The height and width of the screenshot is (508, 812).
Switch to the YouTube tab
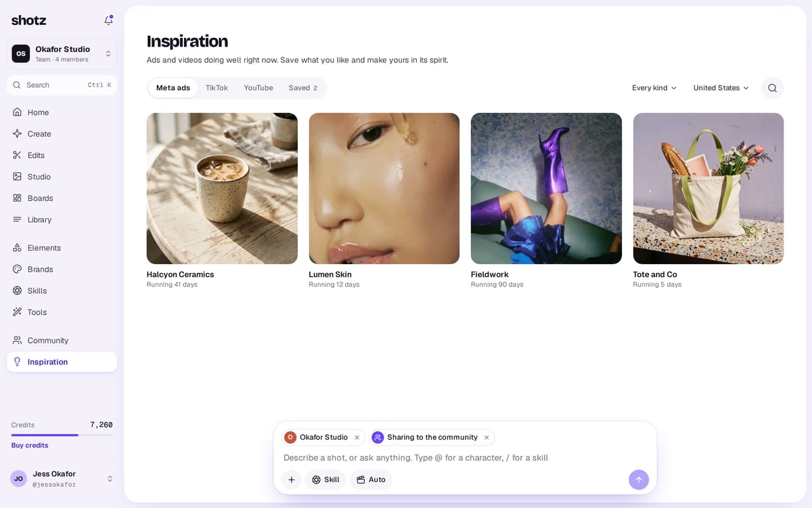[258, 88]
